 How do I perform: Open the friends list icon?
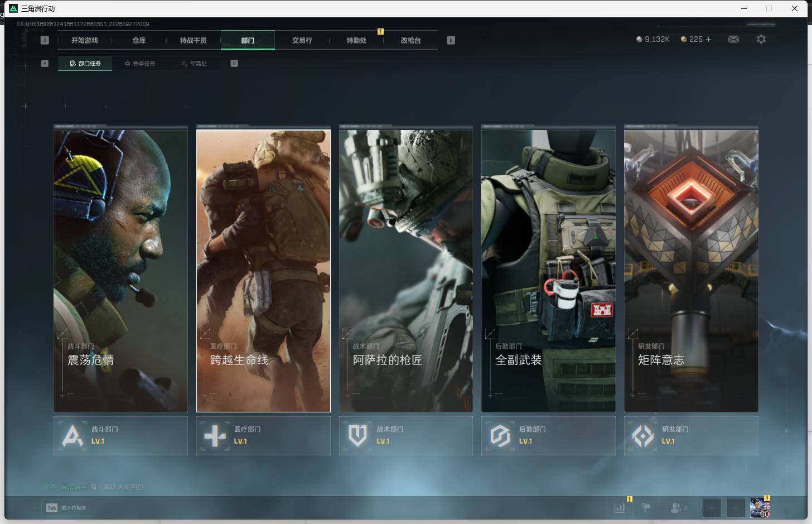click(676, 508)
